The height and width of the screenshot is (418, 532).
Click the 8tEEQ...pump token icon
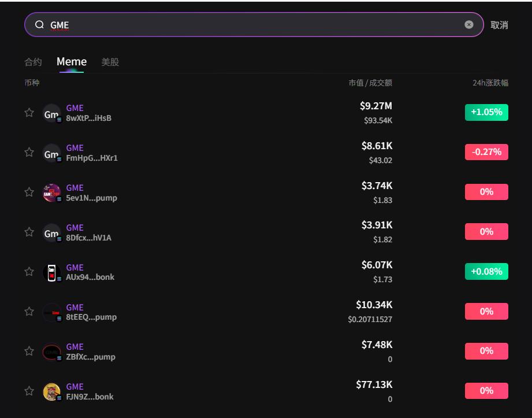(51, 312)
